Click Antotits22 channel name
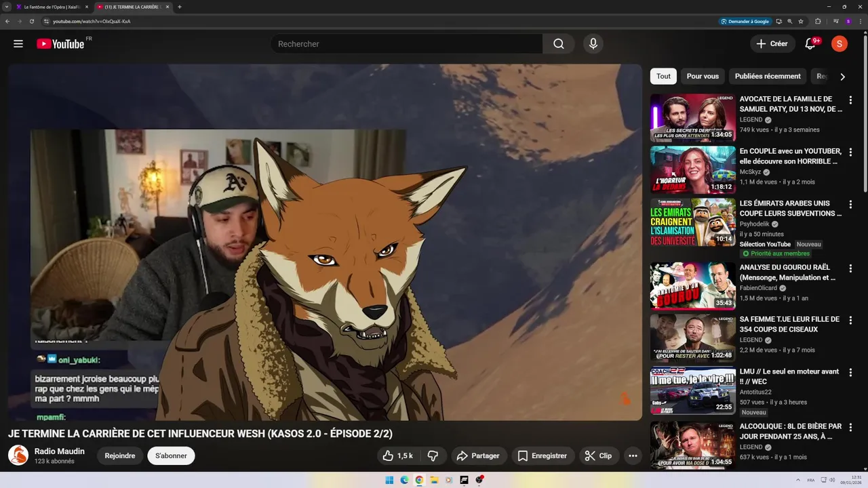868x488 pixels. click(755, 392)
